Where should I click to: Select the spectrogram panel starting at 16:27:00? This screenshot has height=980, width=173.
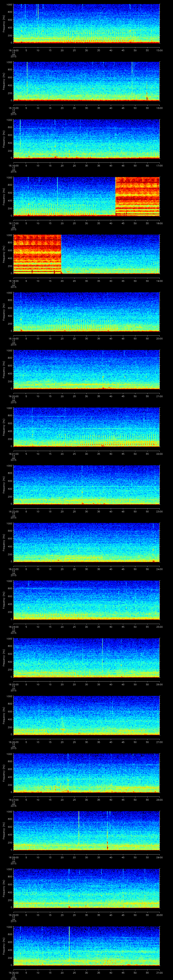86,773
